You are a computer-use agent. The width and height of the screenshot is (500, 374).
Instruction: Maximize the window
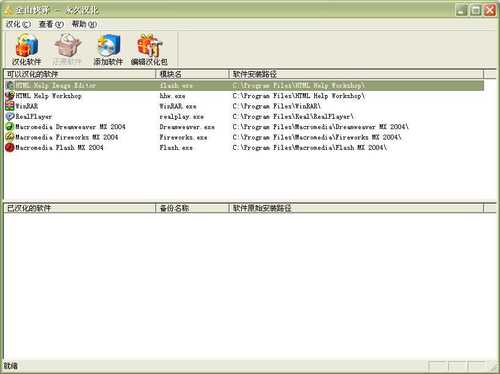coord(476,10)
